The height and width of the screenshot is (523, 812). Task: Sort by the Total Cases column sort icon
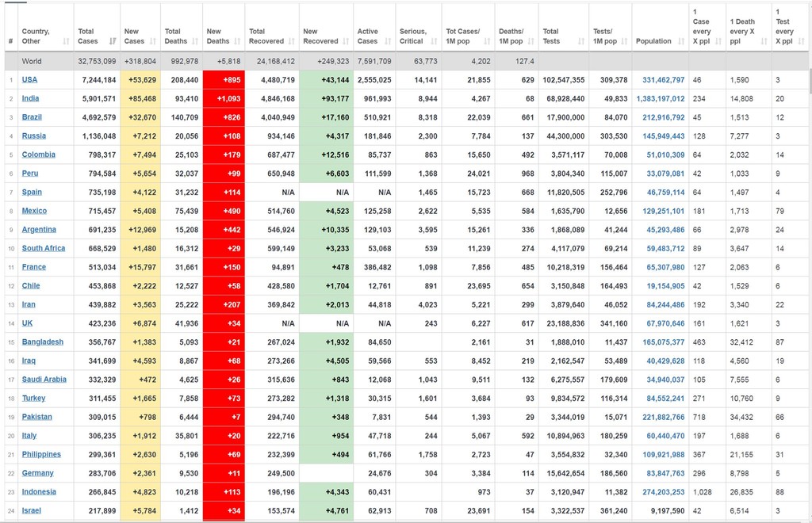coord(113,41)
